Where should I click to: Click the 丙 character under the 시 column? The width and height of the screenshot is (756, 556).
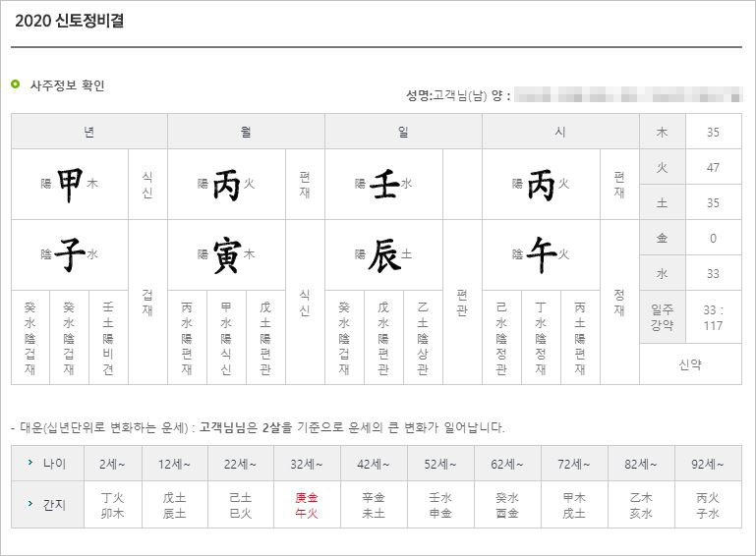tap(541, 184)
